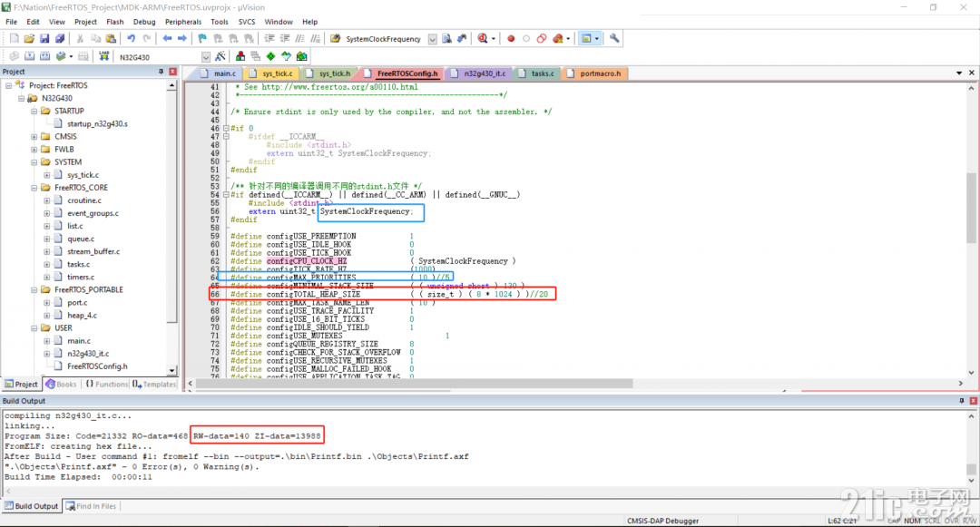Open Options for Target magic wand icon
Screen dimensions: 980x527
[220, 56]
